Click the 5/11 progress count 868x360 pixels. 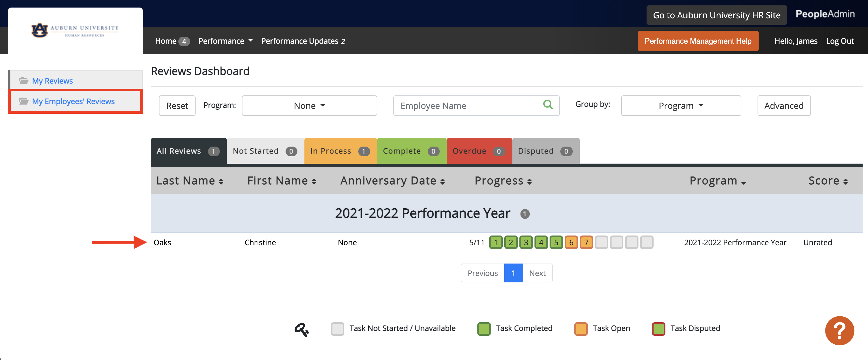coord(477,242)
